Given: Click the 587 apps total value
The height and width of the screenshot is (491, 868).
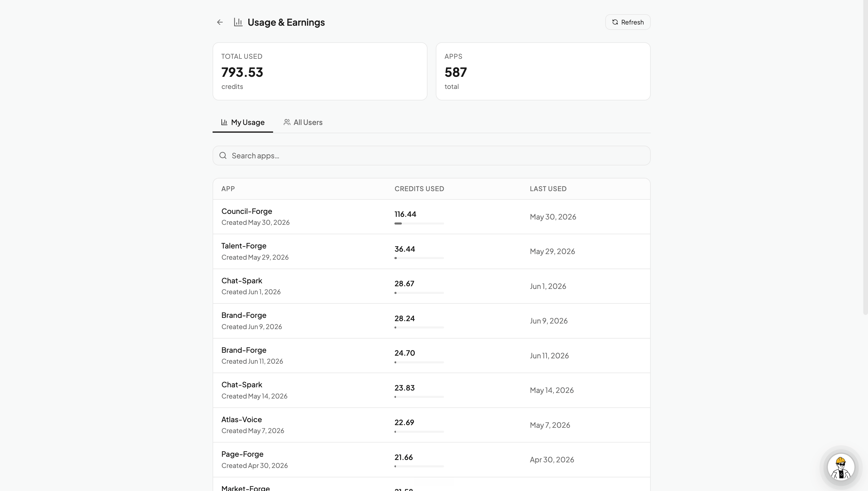Looking at the screenshot, I should 456,72.
